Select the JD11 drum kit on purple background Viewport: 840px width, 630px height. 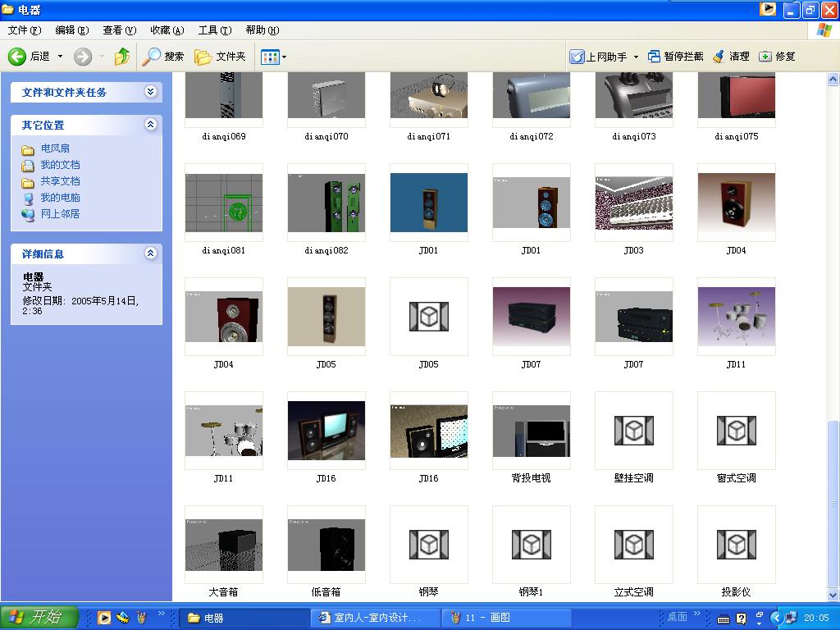coord(736,317)
